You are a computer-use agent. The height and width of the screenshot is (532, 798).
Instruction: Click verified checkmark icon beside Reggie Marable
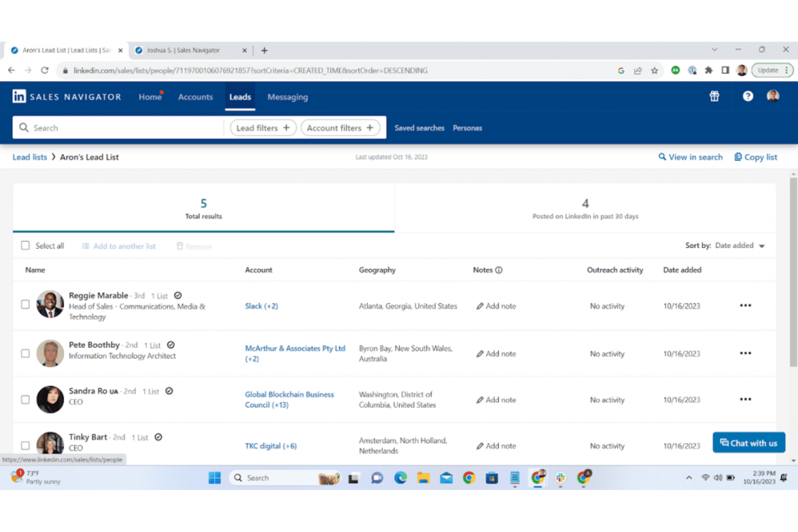pos(178,295)
